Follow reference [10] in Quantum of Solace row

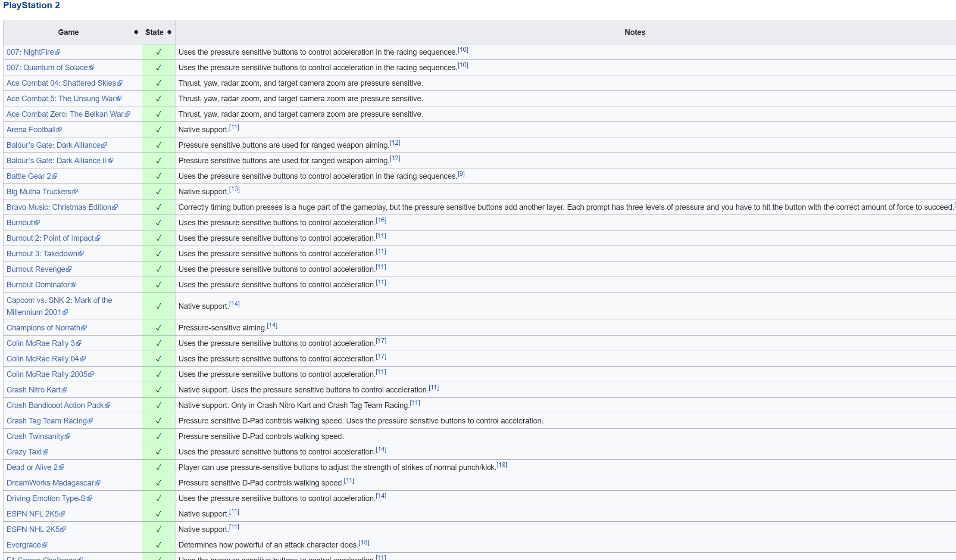click(463, 65)
